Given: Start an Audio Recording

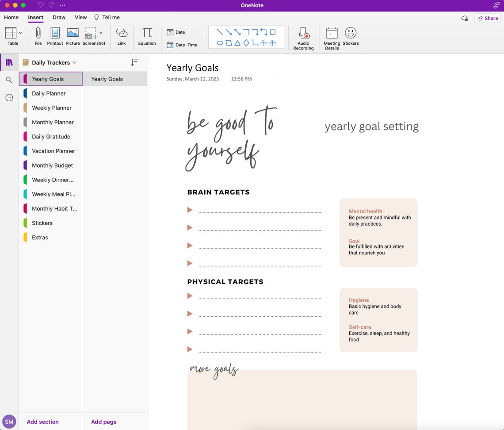Looking at the screenshot, I should tap(303, 38).
